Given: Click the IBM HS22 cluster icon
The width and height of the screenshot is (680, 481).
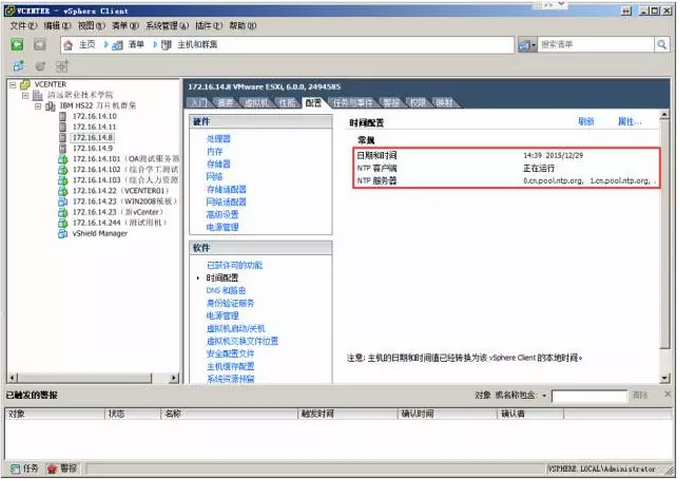Looking at the screenshot, I should point(50,106).
